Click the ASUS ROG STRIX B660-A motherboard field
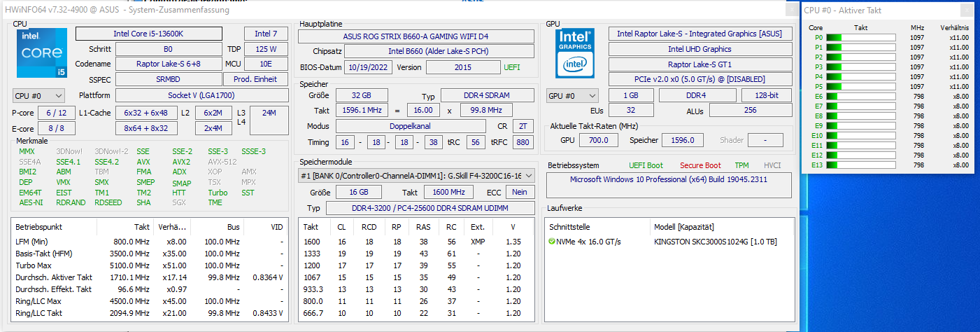Viewport: 980px width, 332px height. point(417,36)
